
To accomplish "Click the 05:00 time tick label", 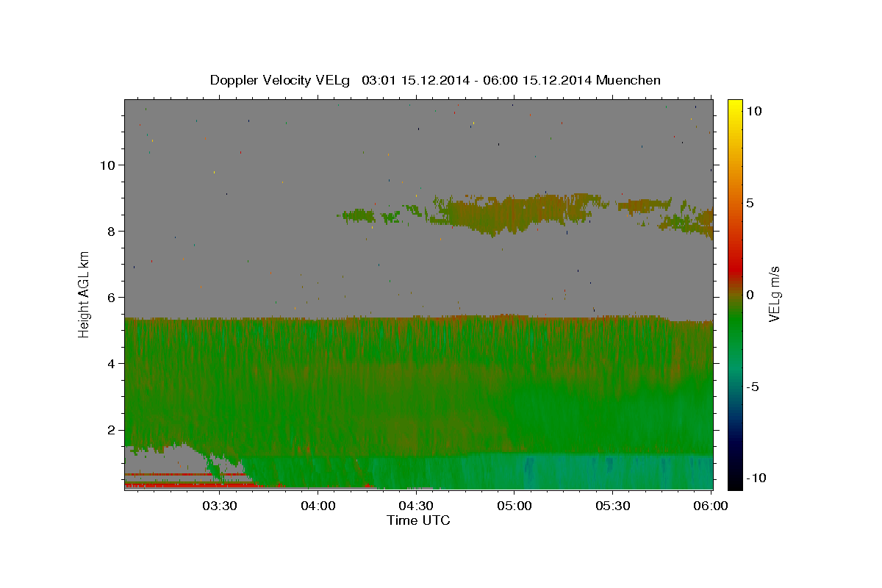I will (514, 506).
